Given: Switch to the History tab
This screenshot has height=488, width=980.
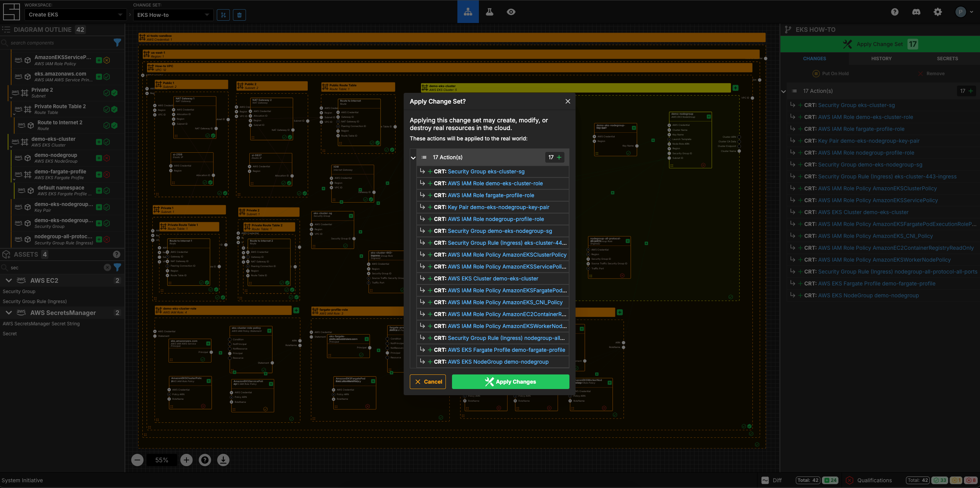Looking at the screenshot, I should (881, 59).
